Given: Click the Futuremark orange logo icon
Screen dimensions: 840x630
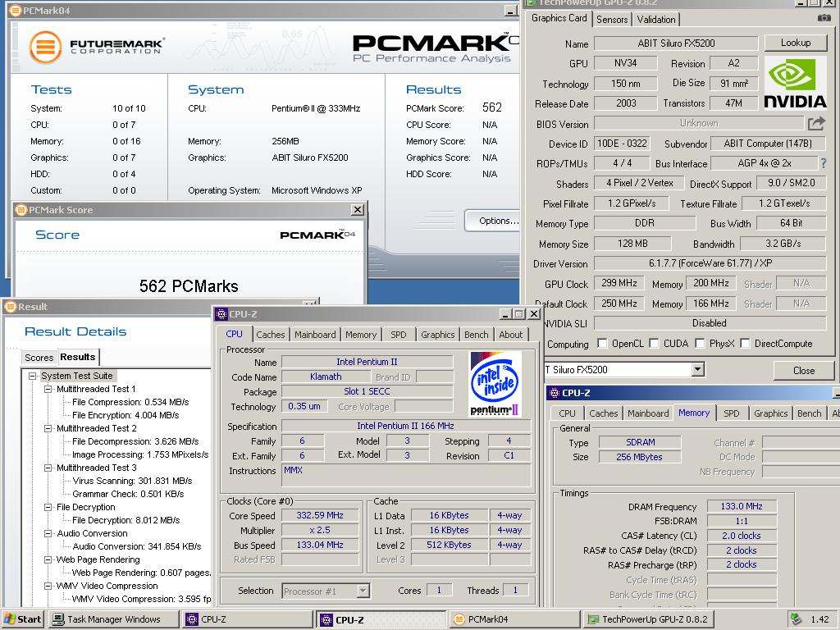Looking at the screenshot, I should [45, 47].
